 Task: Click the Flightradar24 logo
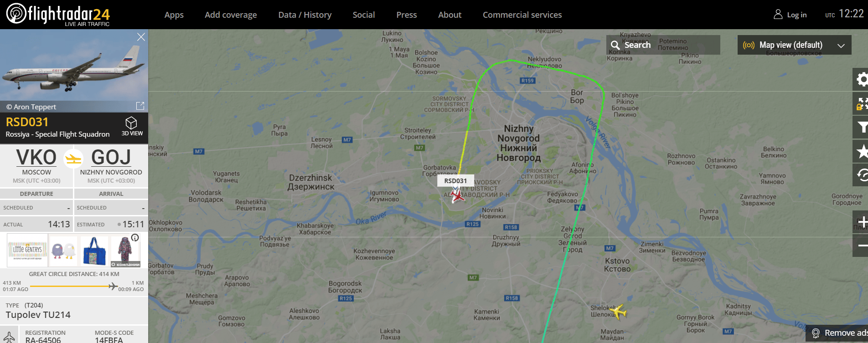coord(58,14)
